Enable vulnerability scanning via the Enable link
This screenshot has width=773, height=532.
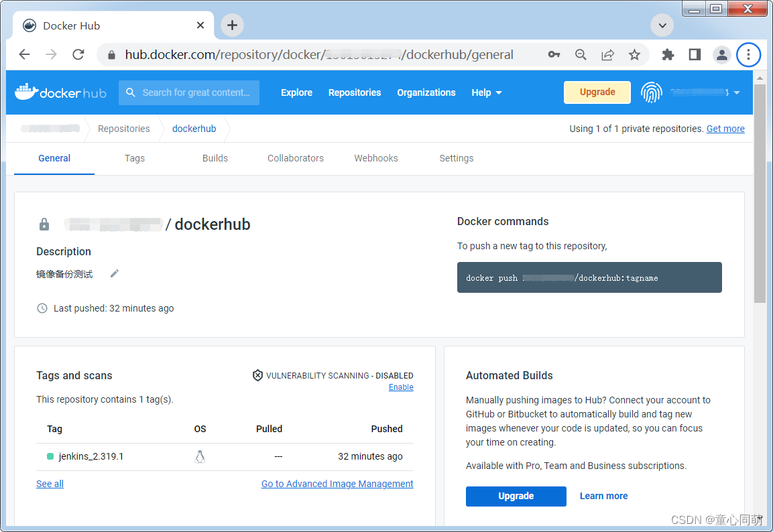pos(400,387)
